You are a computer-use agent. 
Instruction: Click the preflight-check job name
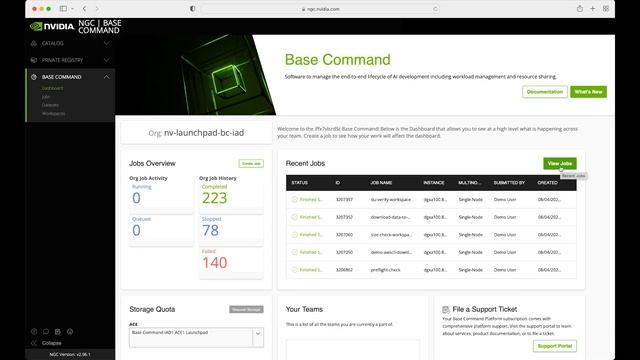click(x=385, y=270)
